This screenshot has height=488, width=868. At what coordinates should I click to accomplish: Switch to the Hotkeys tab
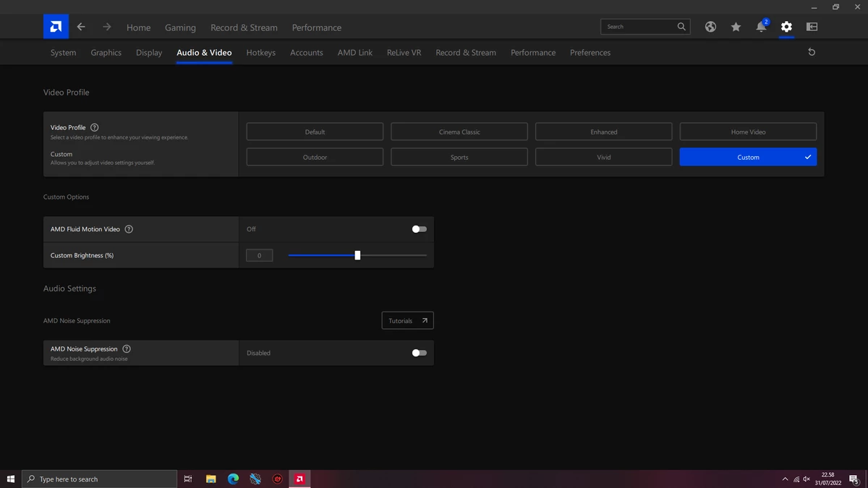[261, 53]
